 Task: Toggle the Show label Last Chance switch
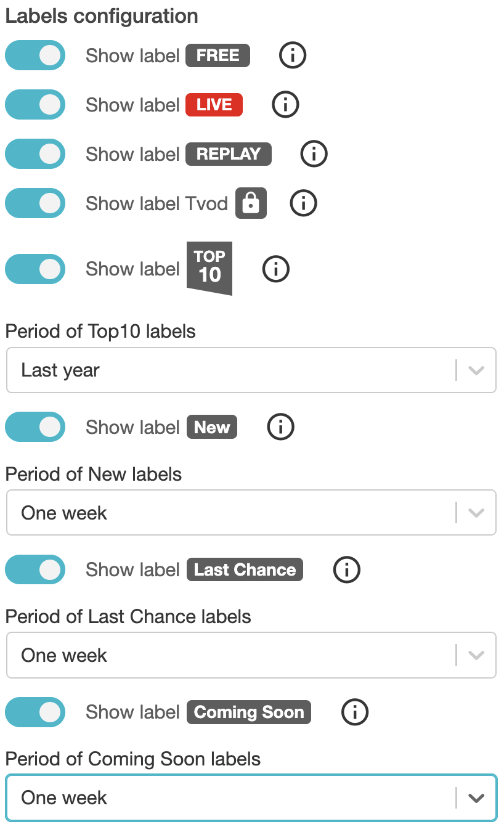[x=35, y=569]
